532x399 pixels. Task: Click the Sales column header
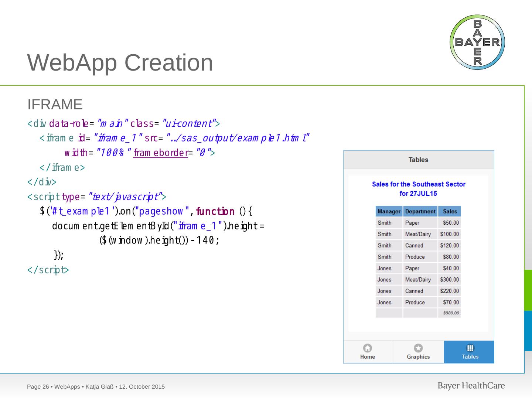[x=450, y=211]
